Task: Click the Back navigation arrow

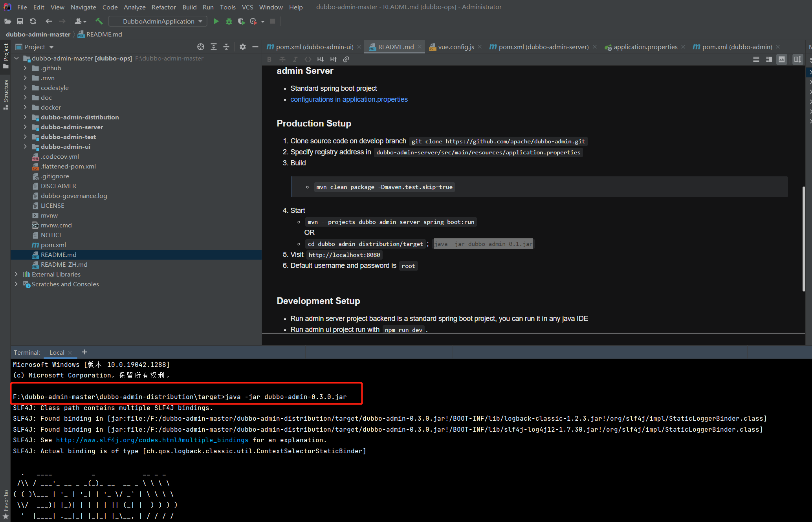Action: coord(49,21)
